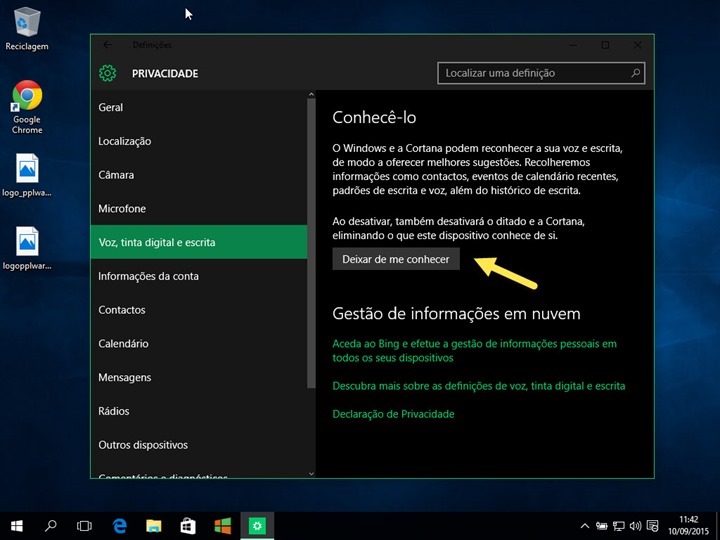Open the Calendário privacy section
Image resolution: width=720 pixels, height=540 pixels.
tap(199, 343)
